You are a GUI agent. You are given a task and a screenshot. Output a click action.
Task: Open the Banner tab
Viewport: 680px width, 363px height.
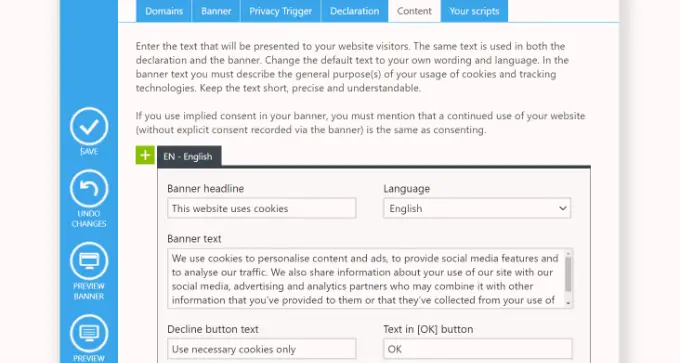click(216, 11)
